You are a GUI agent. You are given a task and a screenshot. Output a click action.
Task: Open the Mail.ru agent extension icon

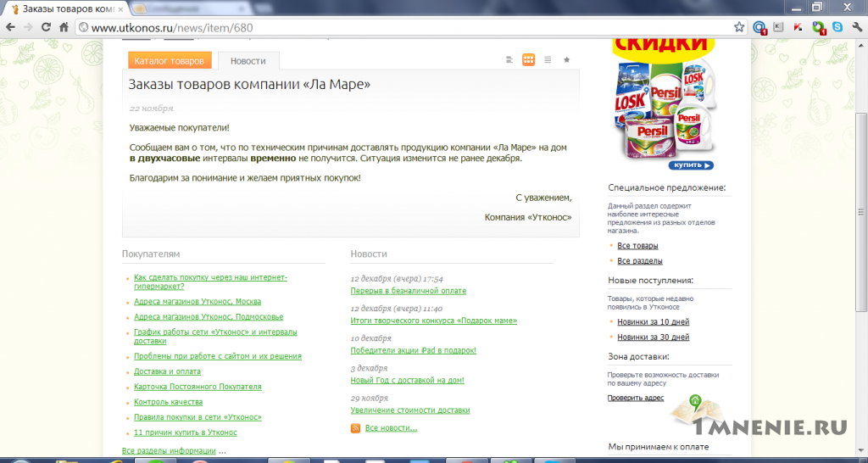pyautogui.click(x=759, y=27)
